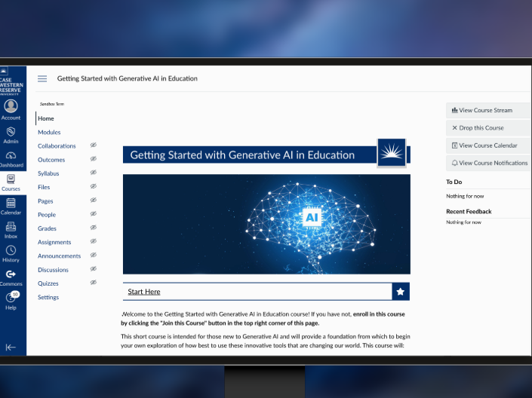Click the blue course title banner heading

click(242, 155)
